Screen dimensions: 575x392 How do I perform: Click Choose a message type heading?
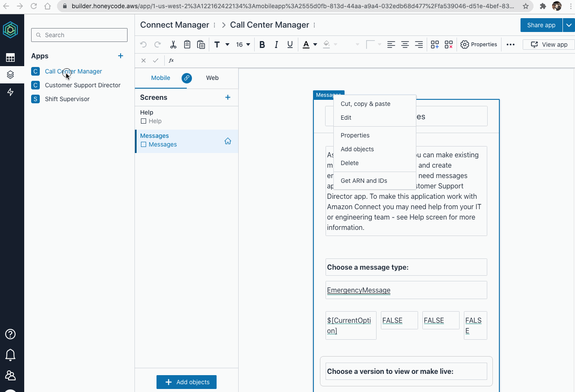[x=406, y=267]
